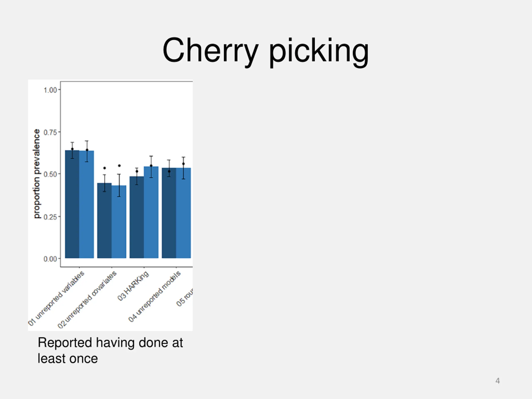Select the "04 unreported models" axis label
Image resolution: width=532 pixels, height=399 pixels.
click(154, 296)
